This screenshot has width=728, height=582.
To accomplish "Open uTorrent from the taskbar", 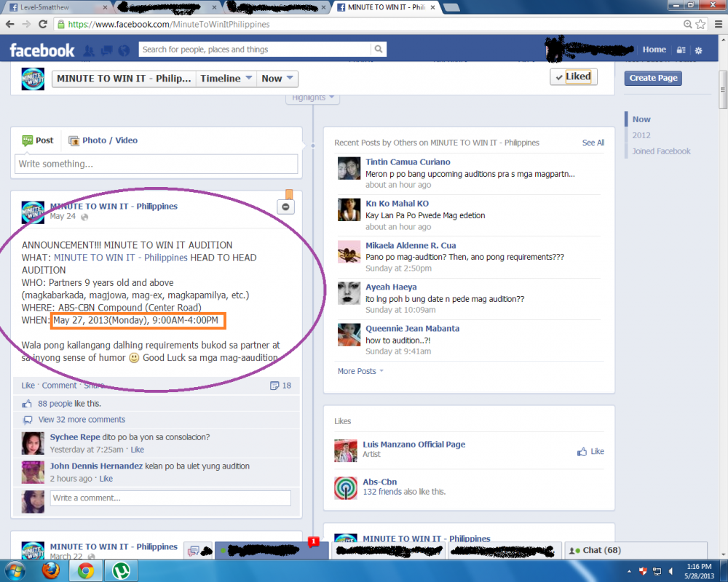I will tap(121, 570).
